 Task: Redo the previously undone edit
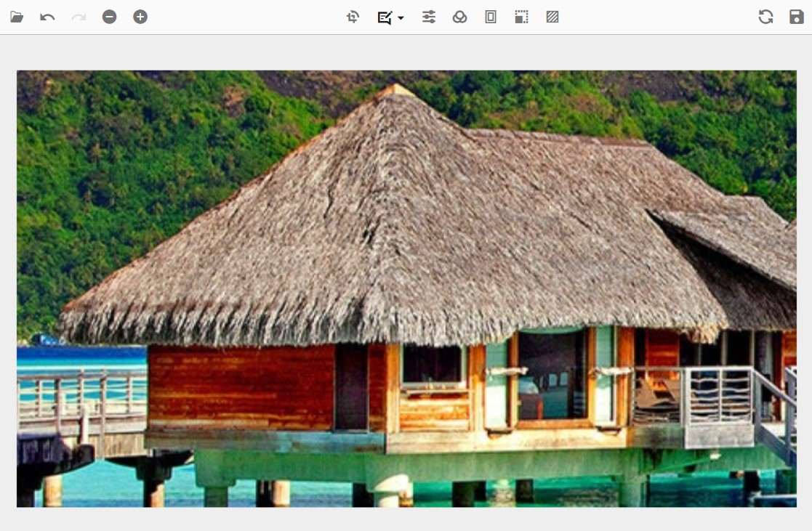79,17
